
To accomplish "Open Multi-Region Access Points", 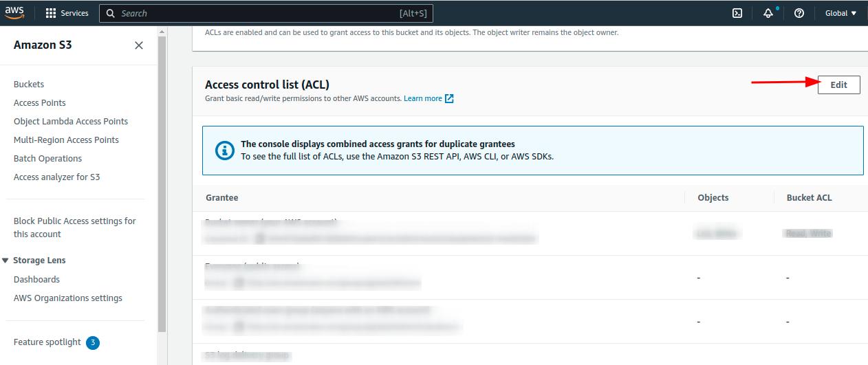I will click(x=66, y=140).
